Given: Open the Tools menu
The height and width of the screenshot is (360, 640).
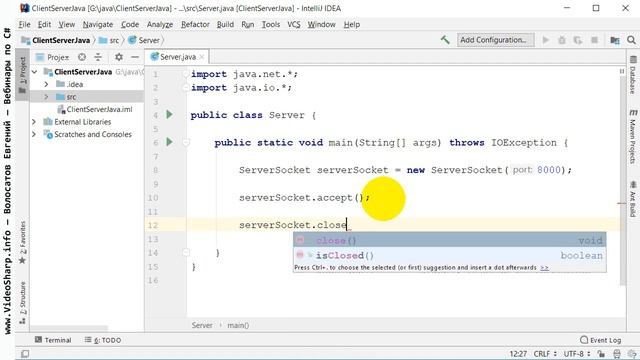Looking at the screenshot, I should click(271, 24).
